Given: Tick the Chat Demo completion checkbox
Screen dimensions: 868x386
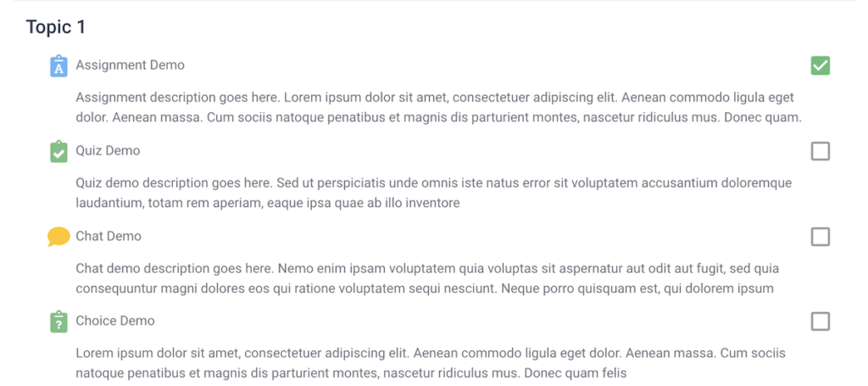Looking at the screenshot, I should (x=820, y=237).
